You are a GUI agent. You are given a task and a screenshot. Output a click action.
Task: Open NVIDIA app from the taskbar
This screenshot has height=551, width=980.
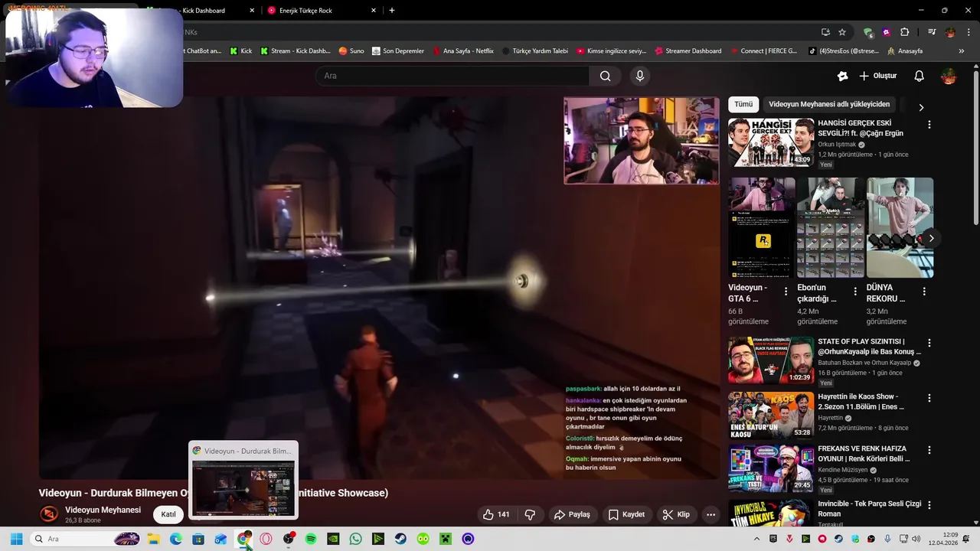click(333, 539)
